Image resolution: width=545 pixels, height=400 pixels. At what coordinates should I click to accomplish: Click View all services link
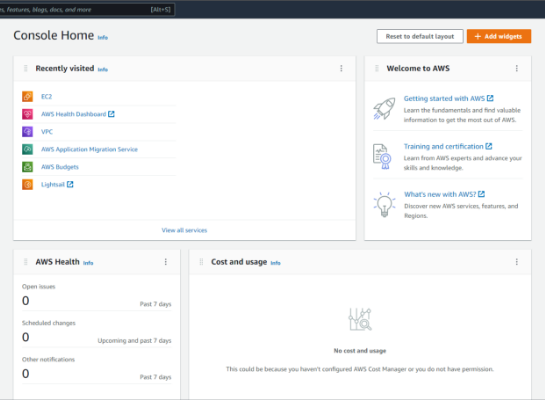tap(184, 230)
